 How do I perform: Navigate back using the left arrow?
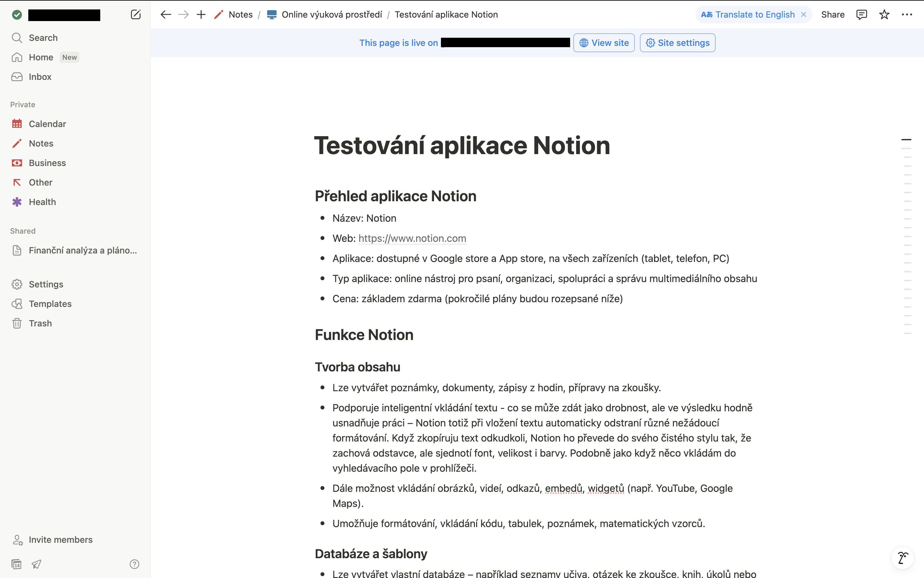(x=165, y=14)
